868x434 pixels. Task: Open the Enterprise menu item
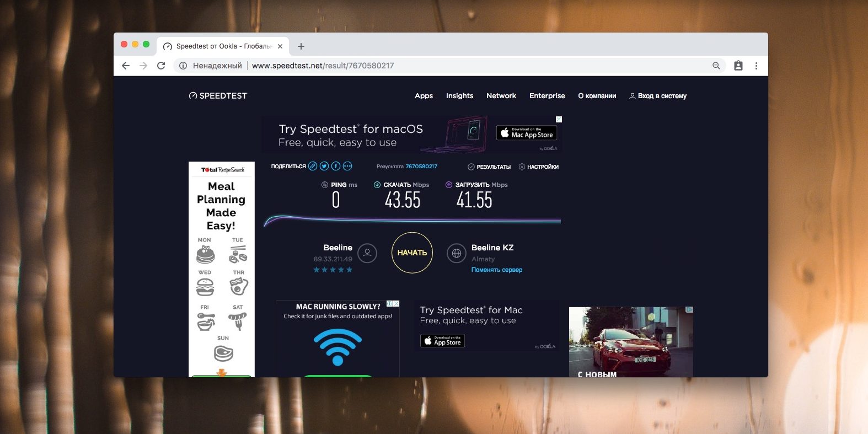point(547,95)
